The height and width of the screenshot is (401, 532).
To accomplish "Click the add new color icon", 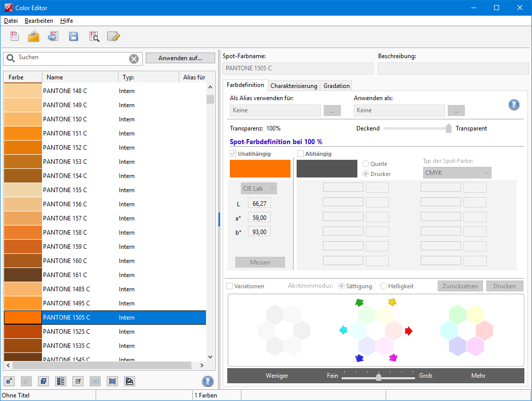I will tap(9, 381).
